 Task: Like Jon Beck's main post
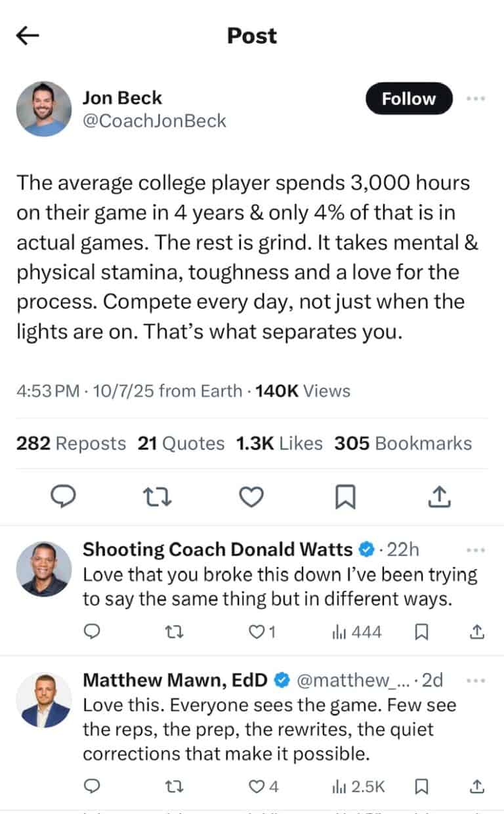[x=251, y=498]
